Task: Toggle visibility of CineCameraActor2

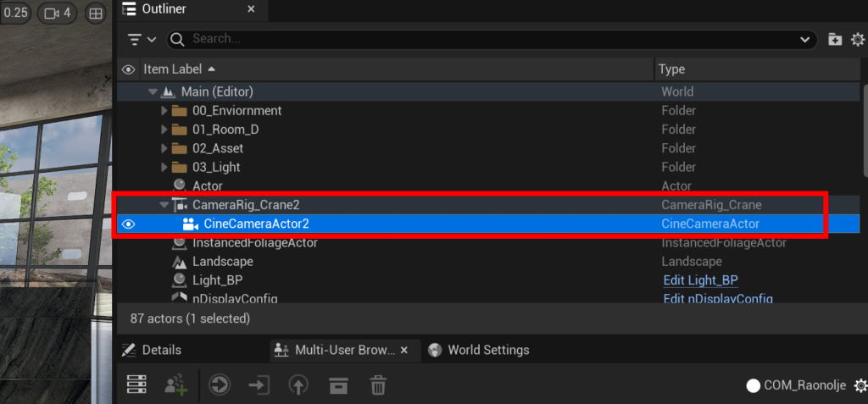Action: click(129, 224)
